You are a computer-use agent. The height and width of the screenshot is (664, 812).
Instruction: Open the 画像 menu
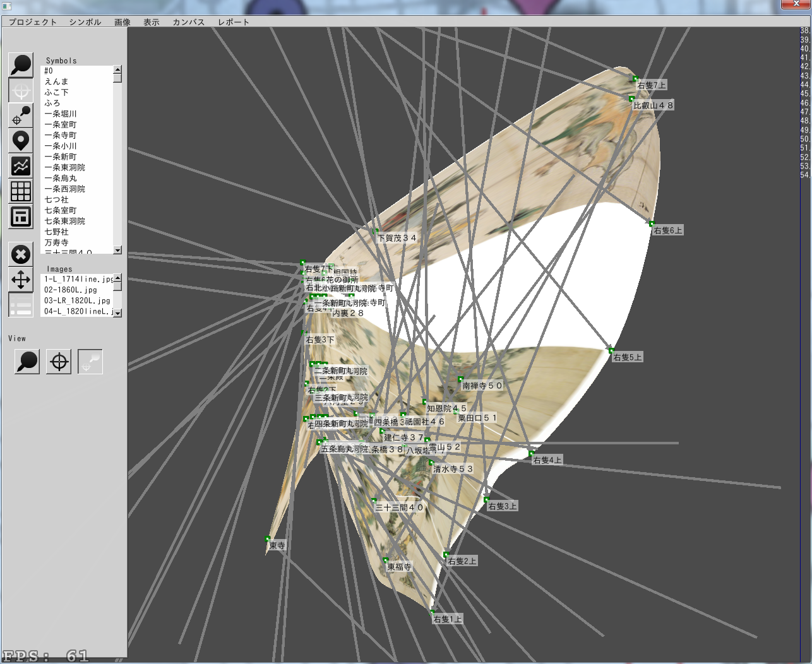point(122,22)
